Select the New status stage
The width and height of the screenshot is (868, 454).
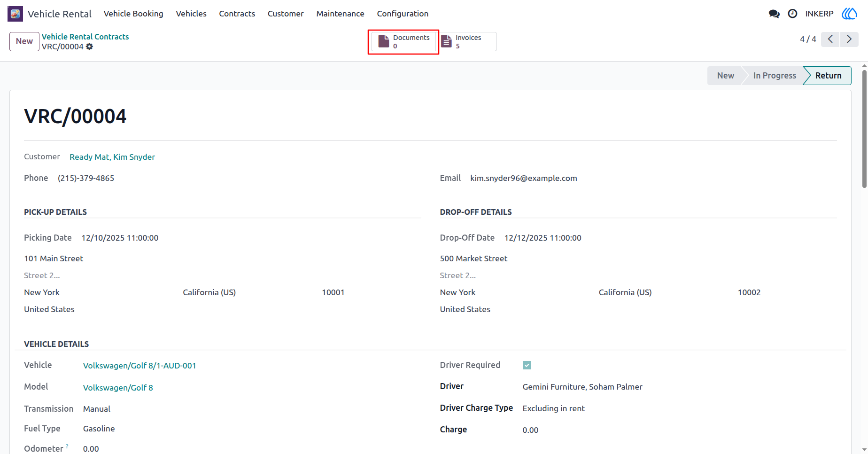click(725, 76)
